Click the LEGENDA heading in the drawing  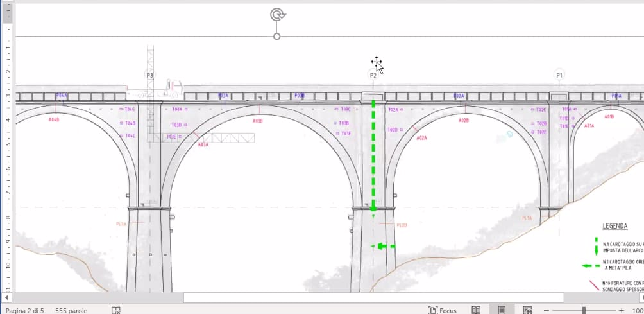[614, 227]
